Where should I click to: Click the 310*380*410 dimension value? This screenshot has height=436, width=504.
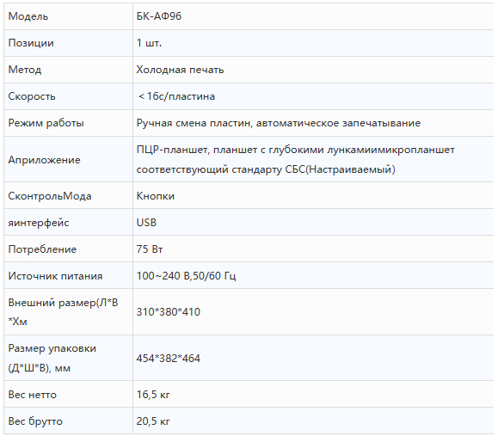[168, 311]
